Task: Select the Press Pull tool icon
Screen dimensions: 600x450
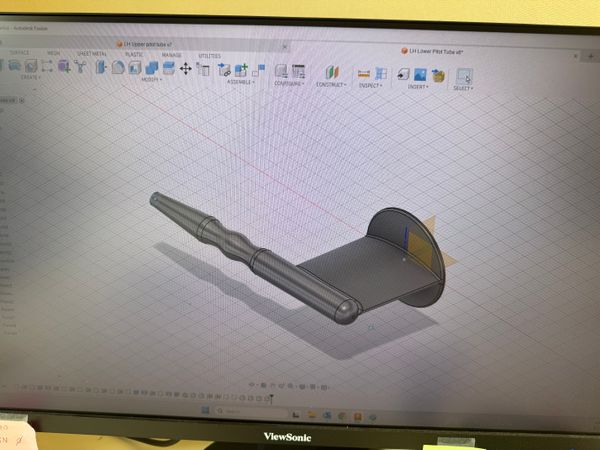Action: [101, 67]
